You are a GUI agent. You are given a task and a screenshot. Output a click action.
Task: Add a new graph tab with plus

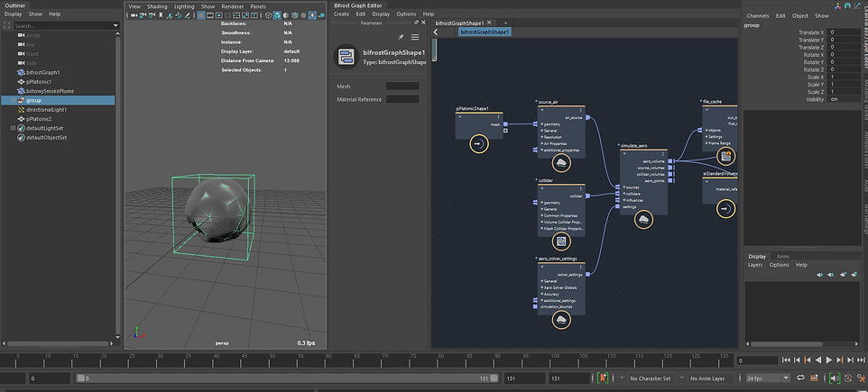tap(505, 23)
